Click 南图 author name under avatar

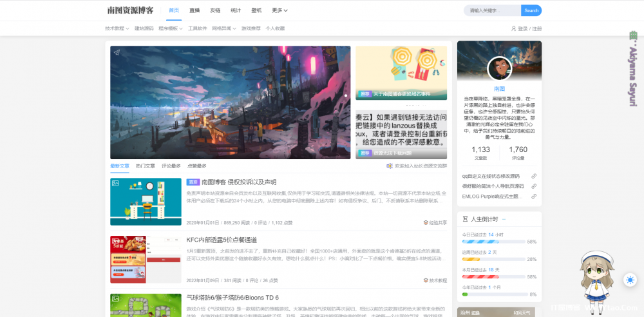point(500,89)
